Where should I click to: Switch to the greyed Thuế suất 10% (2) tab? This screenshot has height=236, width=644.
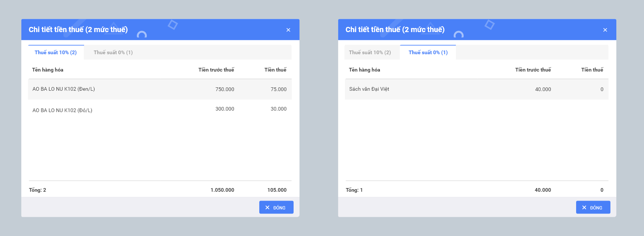370,52
